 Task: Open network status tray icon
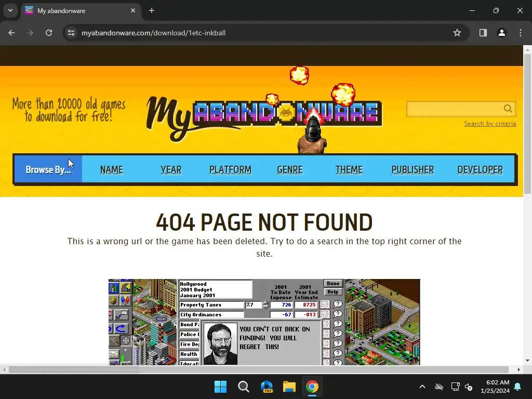[x=455, y=387]
